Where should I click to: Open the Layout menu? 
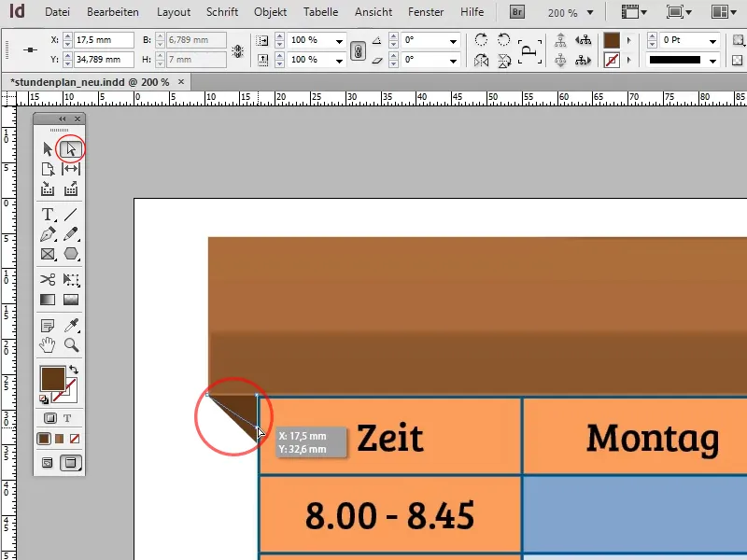[174, 12]
